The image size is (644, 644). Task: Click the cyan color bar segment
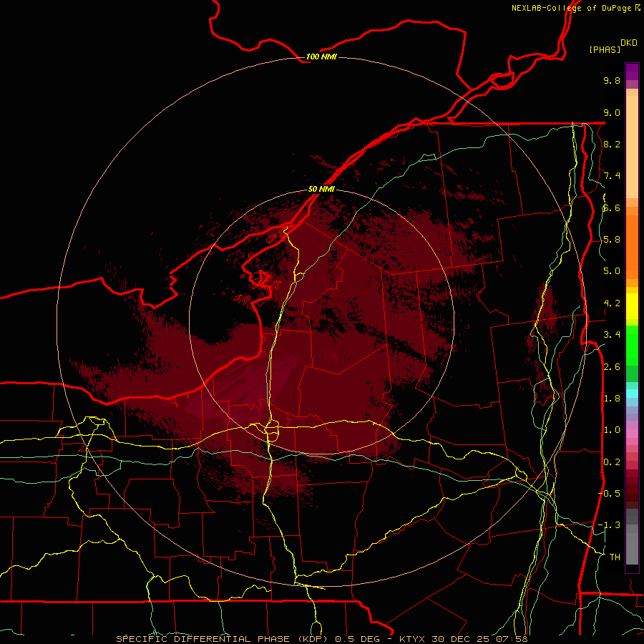coord(632,394)
